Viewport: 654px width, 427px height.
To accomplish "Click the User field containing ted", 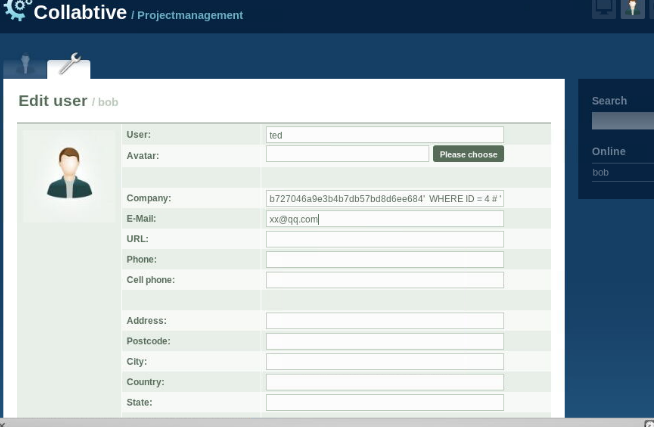I will point(385,135).
